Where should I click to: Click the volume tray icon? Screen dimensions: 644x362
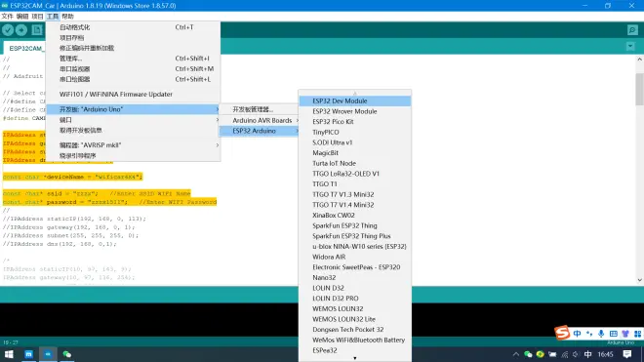point(576,354)
